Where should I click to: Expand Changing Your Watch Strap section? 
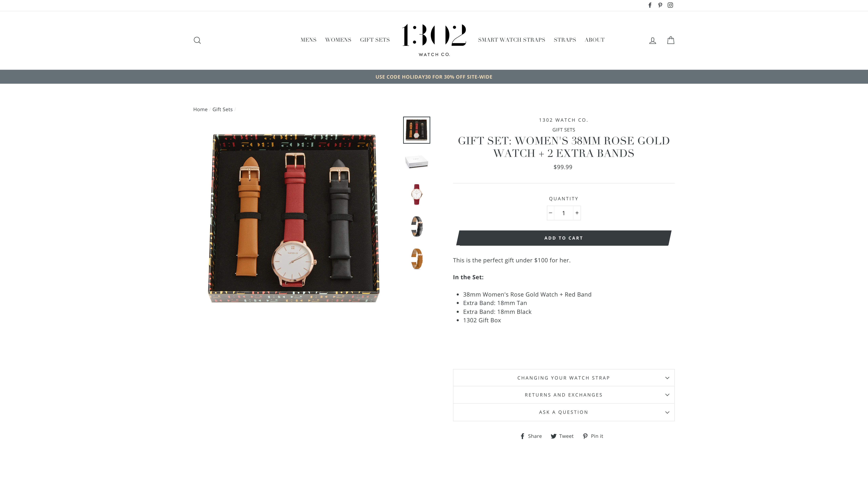(x=563, y=378)
